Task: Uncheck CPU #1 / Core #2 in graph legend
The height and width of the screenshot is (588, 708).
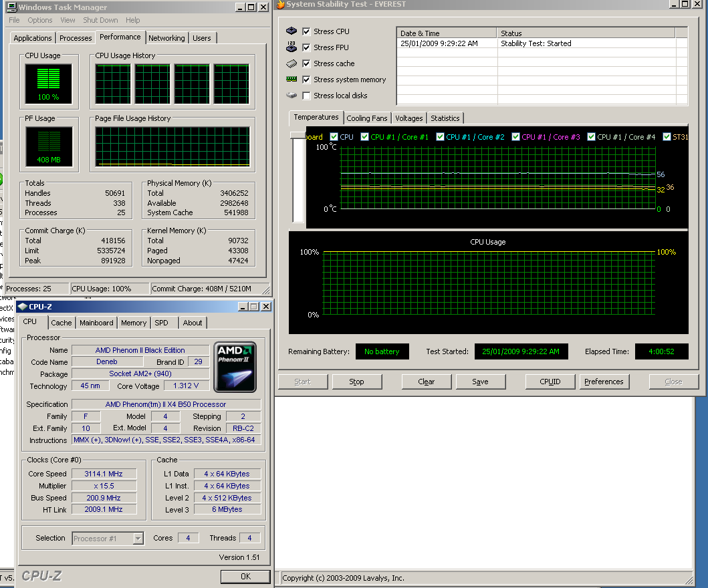Action: tap(440, 137)
